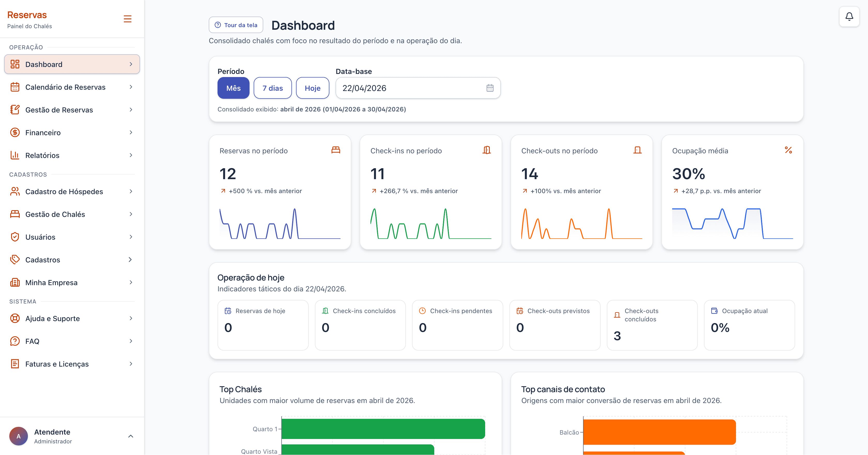This screenshot has height=455, width=868.
Task: Collapse sidebar with the hamburger menu icon
Action: click(127, 19)
